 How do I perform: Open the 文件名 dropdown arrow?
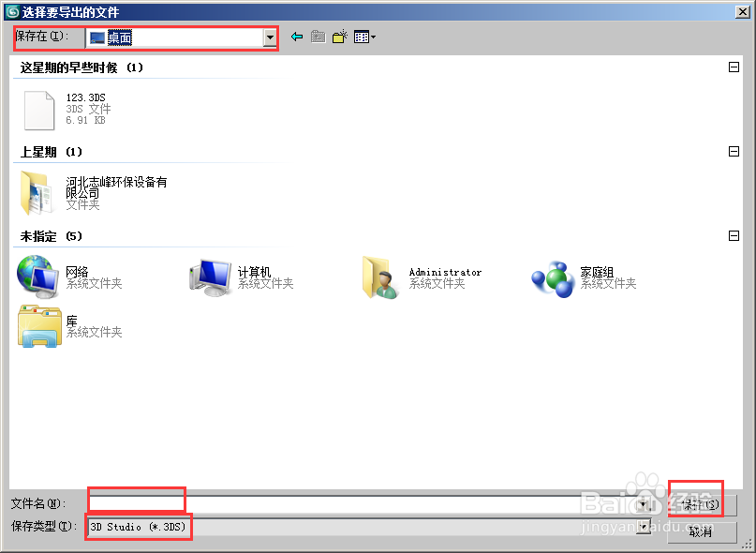[x=643, y=503]
